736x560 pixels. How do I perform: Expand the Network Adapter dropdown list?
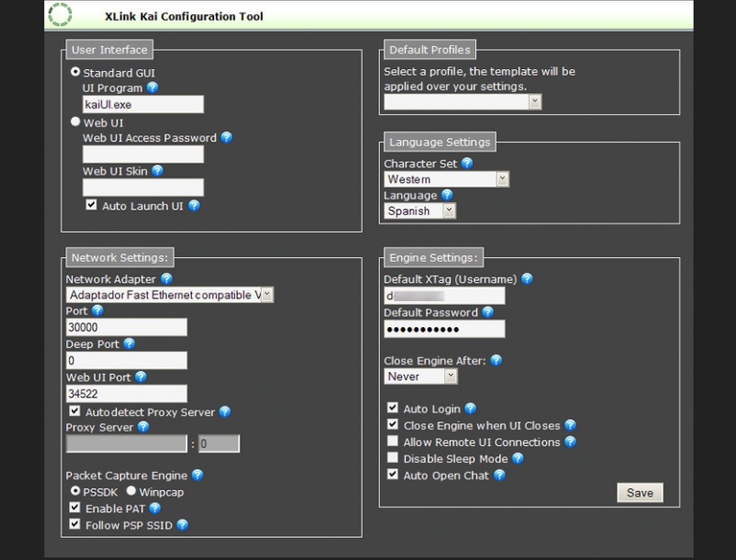[x=267, y=295]
